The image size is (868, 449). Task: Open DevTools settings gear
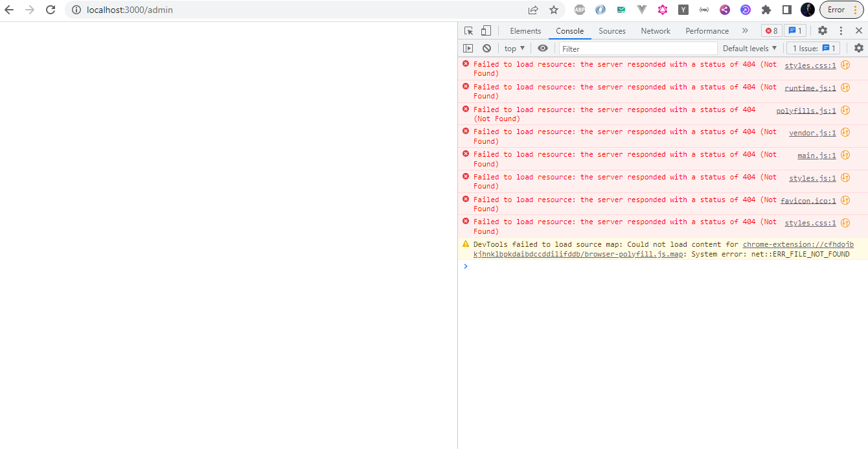click(822, 30)
